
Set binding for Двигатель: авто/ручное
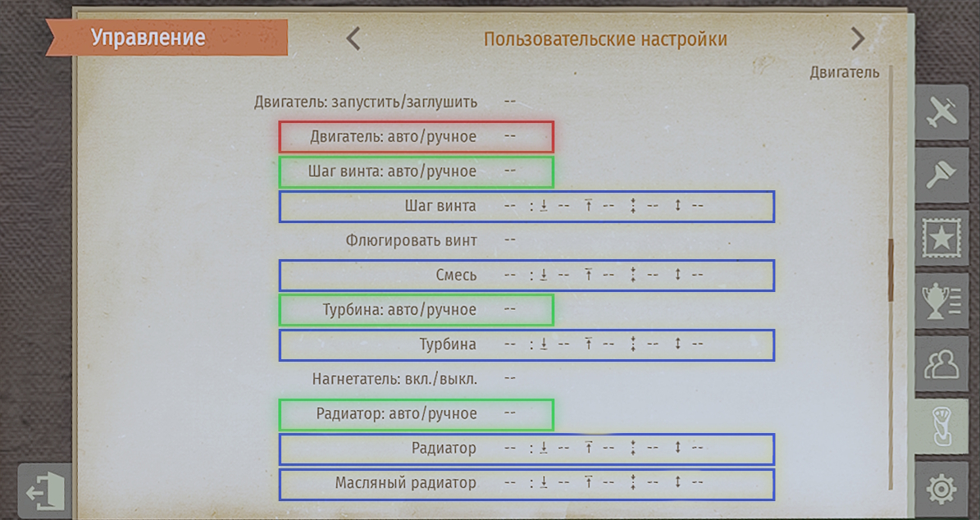tap(510, 136)
